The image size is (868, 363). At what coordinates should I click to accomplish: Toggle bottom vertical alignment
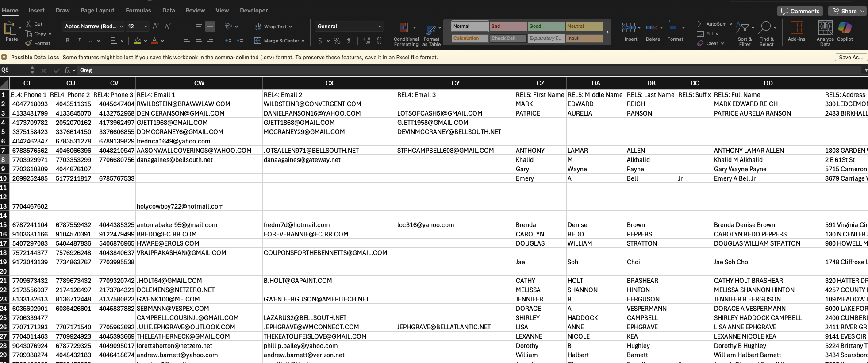210,27
